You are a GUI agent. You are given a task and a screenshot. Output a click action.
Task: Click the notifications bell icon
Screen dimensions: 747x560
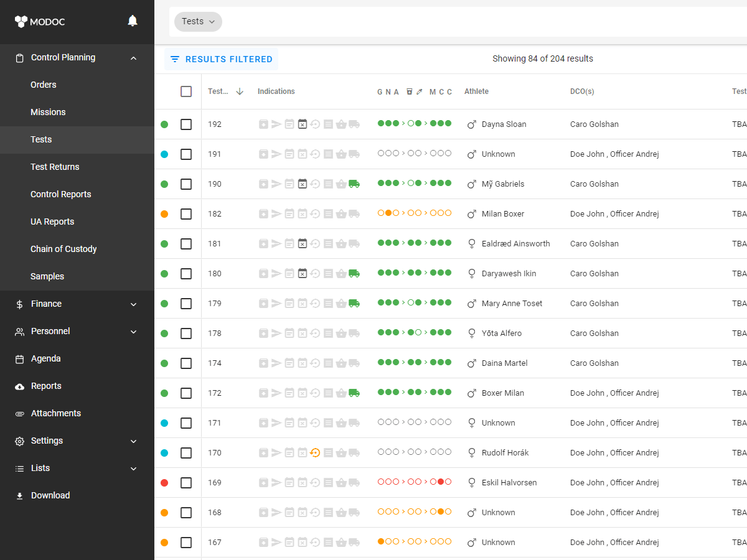(x=132, y=21)
